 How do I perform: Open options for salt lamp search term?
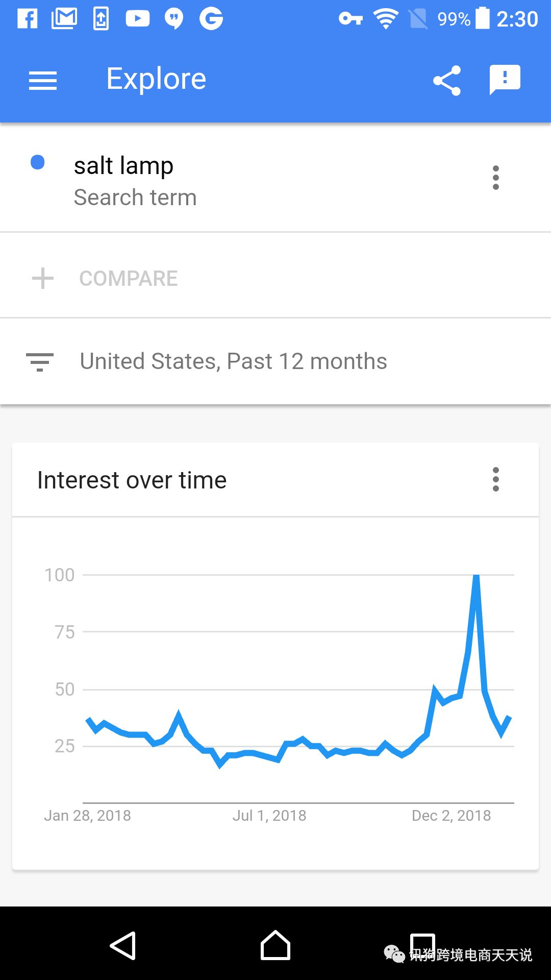coord(495,178)
